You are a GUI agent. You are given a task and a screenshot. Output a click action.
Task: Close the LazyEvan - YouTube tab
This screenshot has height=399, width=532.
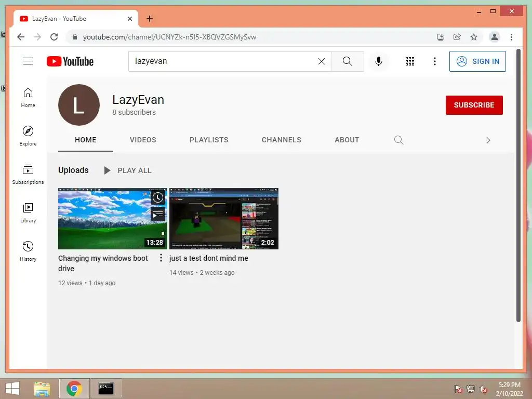click(129, 19)
